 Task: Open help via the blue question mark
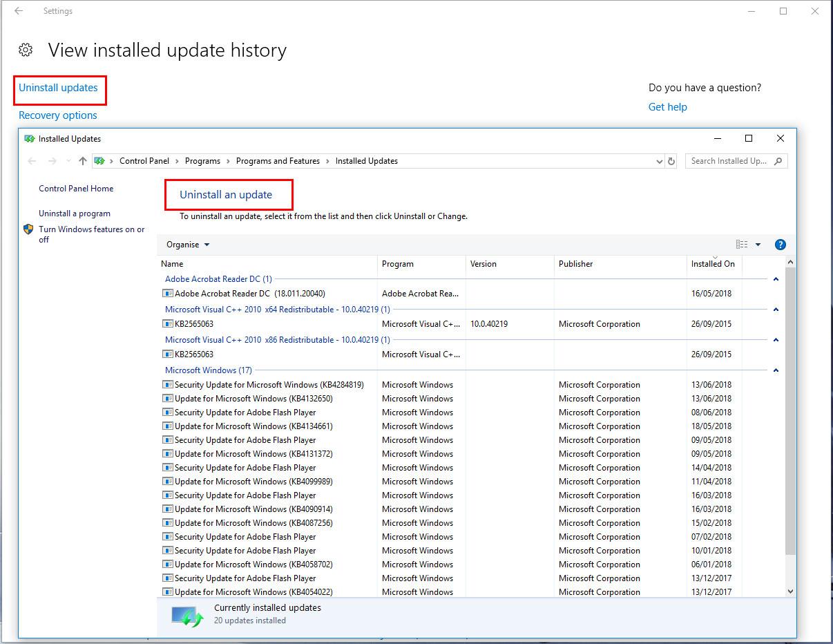click(x=781, y=245)
